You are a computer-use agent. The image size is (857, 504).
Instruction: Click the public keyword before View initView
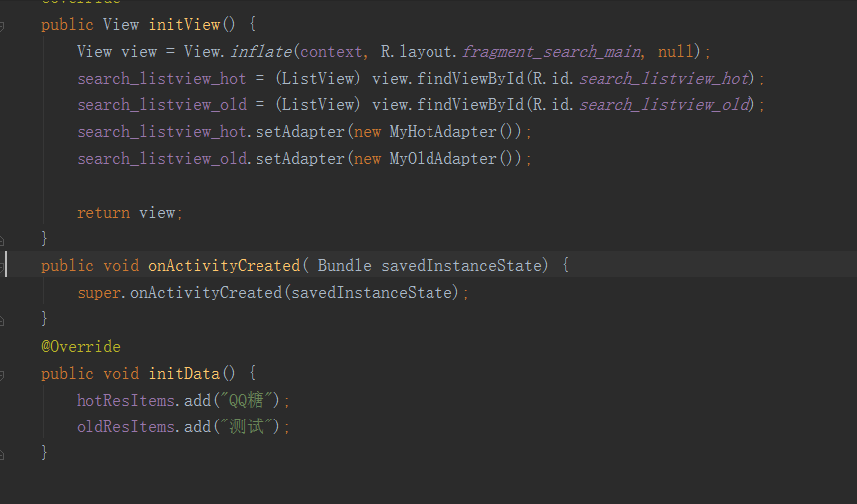(68, 25)
